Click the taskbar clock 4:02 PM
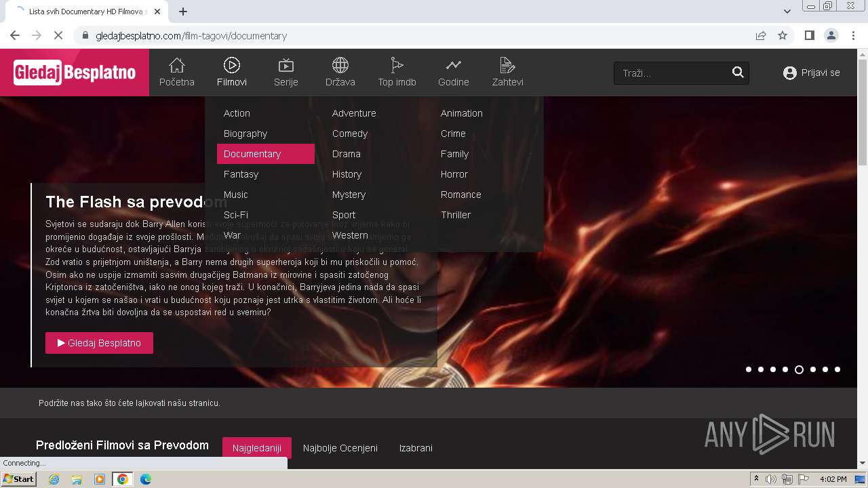Screen dimensions: 868x488 [833, 479]
